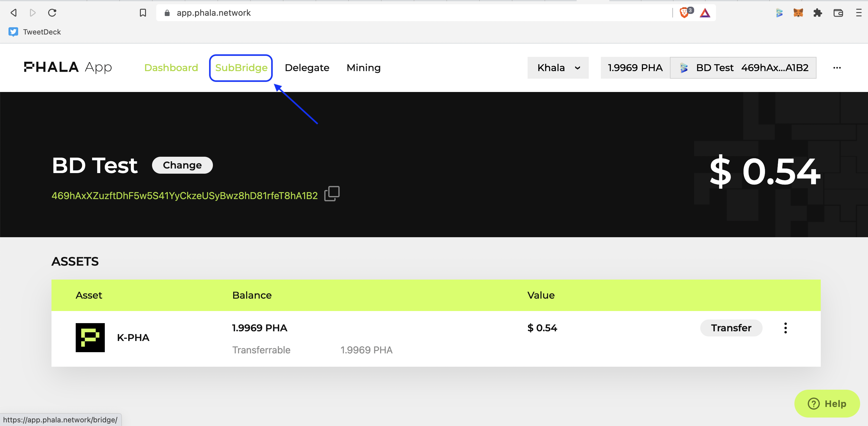Click the BD Test 469hAx...A1B2 account button
This screenshot has height=426, width=868.
[743, 68]
